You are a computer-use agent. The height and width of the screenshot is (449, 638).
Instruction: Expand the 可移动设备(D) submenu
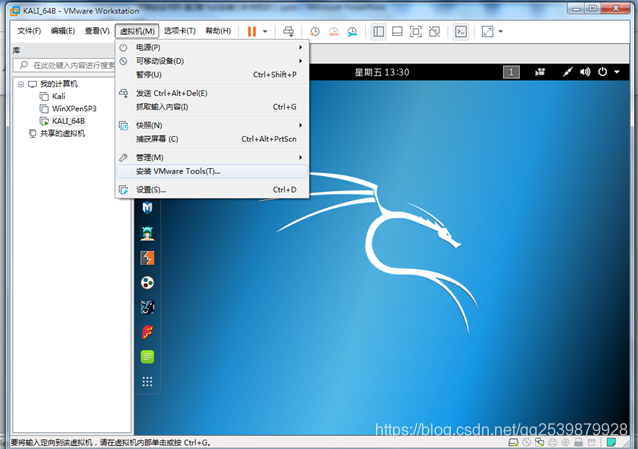[x=212, y=61]
